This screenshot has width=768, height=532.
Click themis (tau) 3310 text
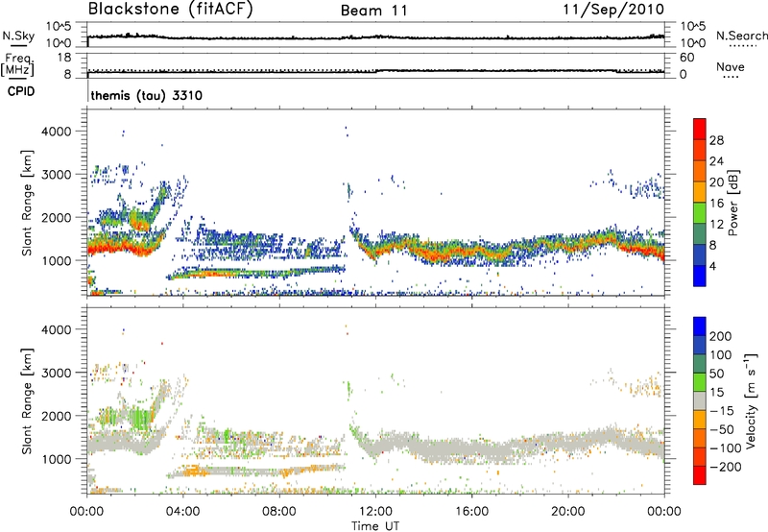147,95
